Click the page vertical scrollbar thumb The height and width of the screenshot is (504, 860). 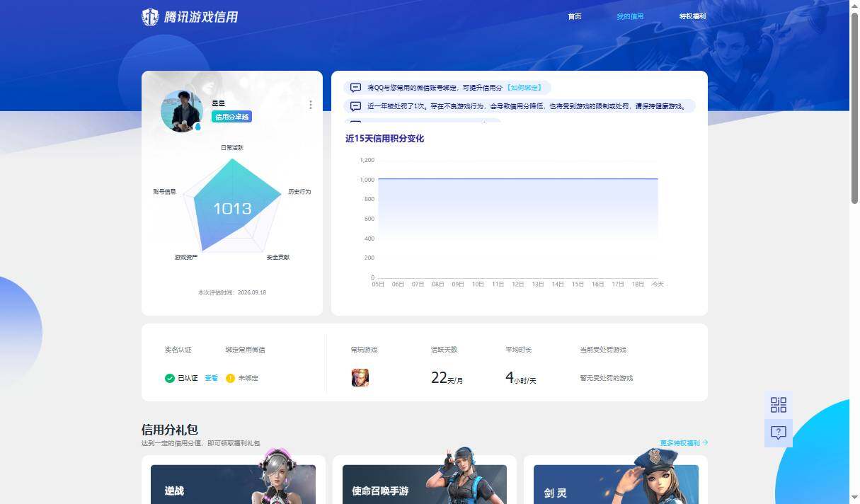click(854, 108)
